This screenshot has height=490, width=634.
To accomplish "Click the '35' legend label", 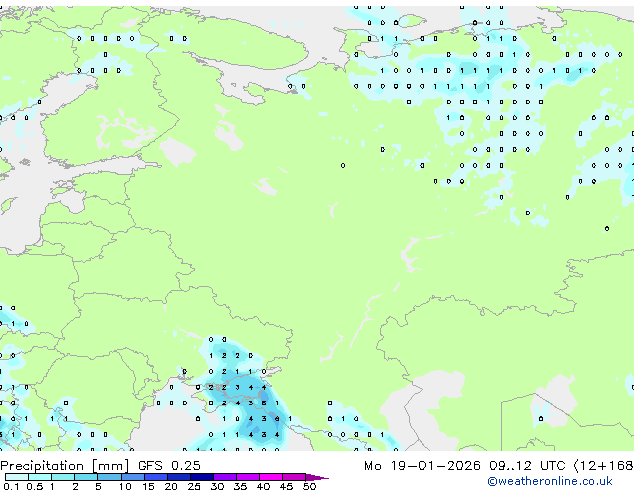I will tap(240, 486).
